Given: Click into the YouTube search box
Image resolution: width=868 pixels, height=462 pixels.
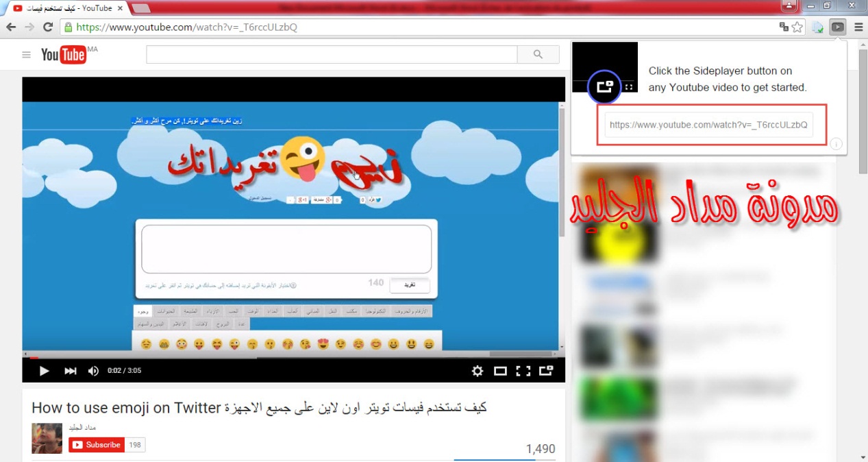Looking at the screenshot, I should point(332,55).
